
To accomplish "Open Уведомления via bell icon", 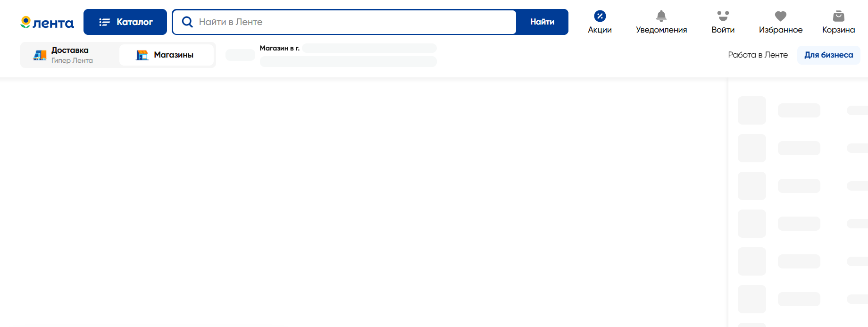I will point(661,16).
